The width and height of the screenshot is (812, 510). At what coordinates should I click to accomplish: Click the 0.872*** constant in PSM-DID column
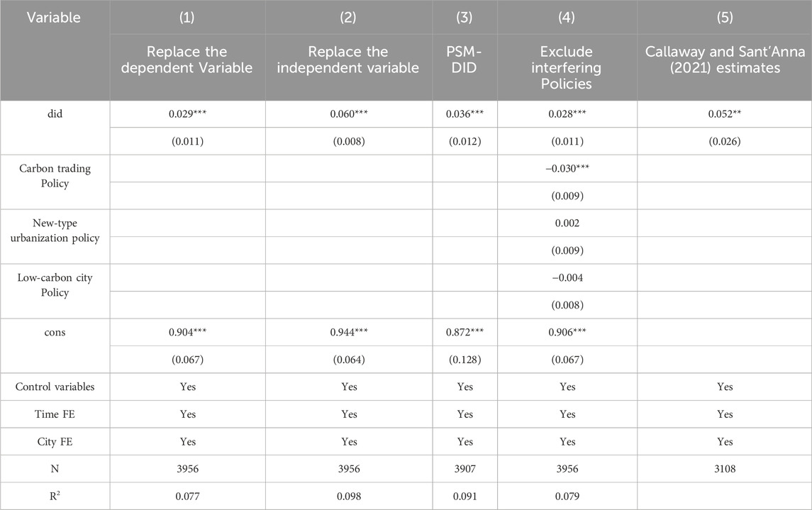465,332
